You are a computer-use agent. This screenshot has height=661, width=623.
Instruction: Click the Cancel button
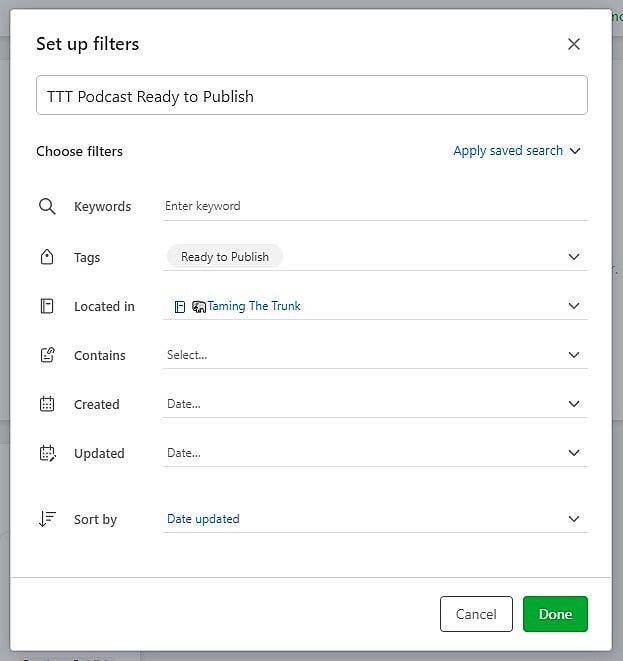[476, 614]
